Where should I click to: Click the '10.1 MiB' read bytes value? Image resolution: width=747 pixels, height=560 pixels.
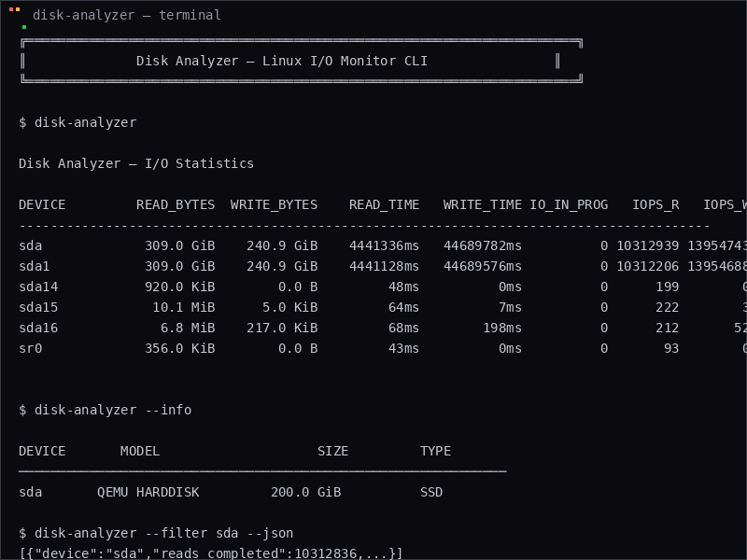(183, 308)
